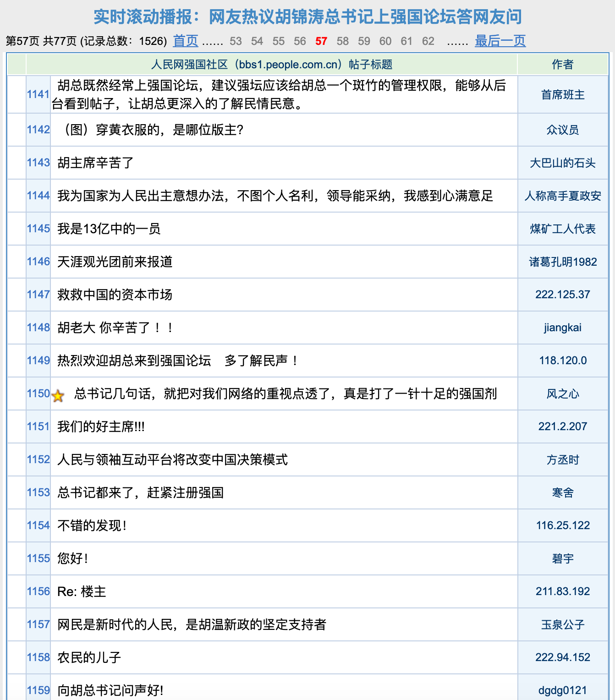
Task: Jump to the 最后一页 last page link
Action: click(500, 41)
